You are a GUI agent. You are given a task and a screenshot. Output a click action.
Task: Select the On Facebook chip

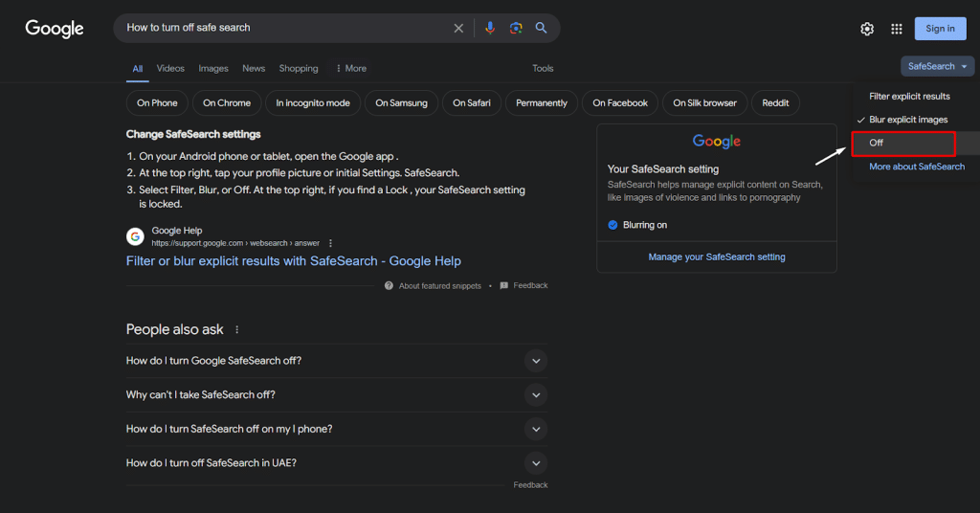620,103
